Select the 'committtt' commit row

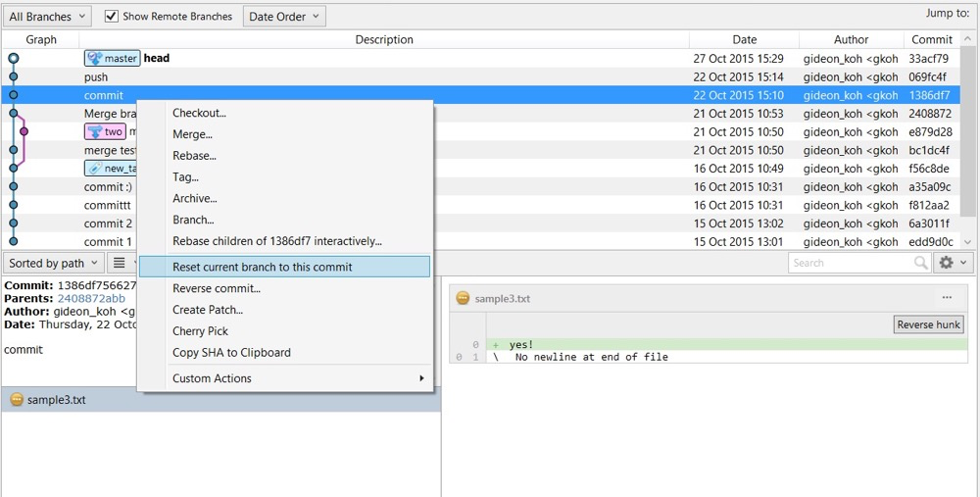point(481,205)
